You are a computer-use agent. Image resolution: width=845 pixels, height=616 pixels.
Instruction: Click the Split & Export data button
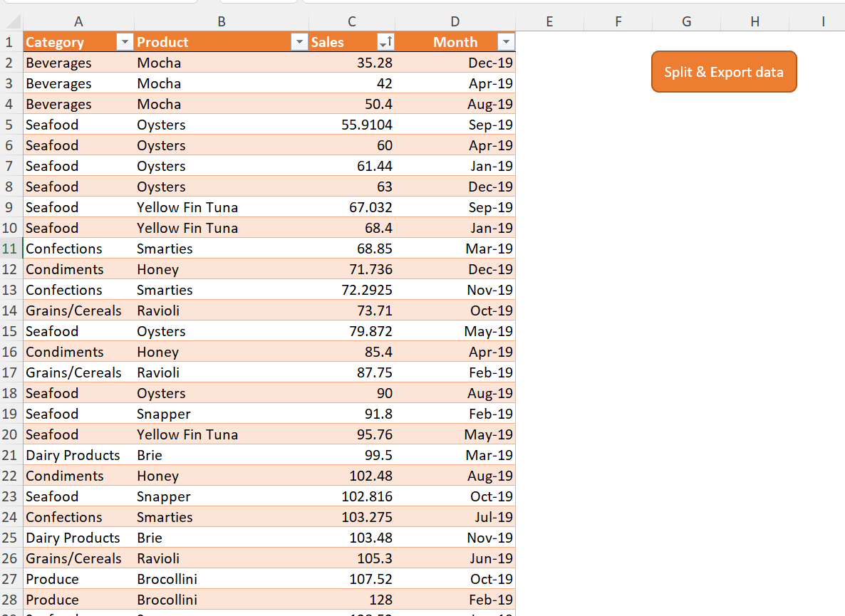click(x=723, y=71)
